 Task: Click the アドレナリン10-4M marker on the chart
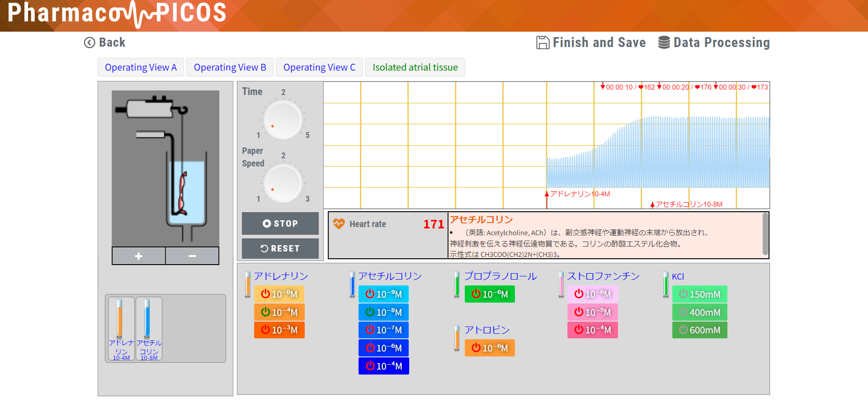(x=577, y=194)
